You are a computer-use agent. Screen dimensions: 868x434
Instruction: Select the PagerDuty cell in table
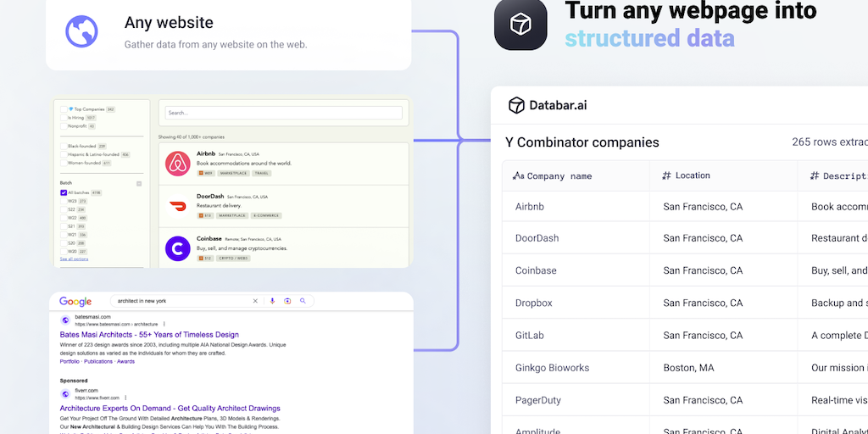pyautogui.click(x=576, y=400)
